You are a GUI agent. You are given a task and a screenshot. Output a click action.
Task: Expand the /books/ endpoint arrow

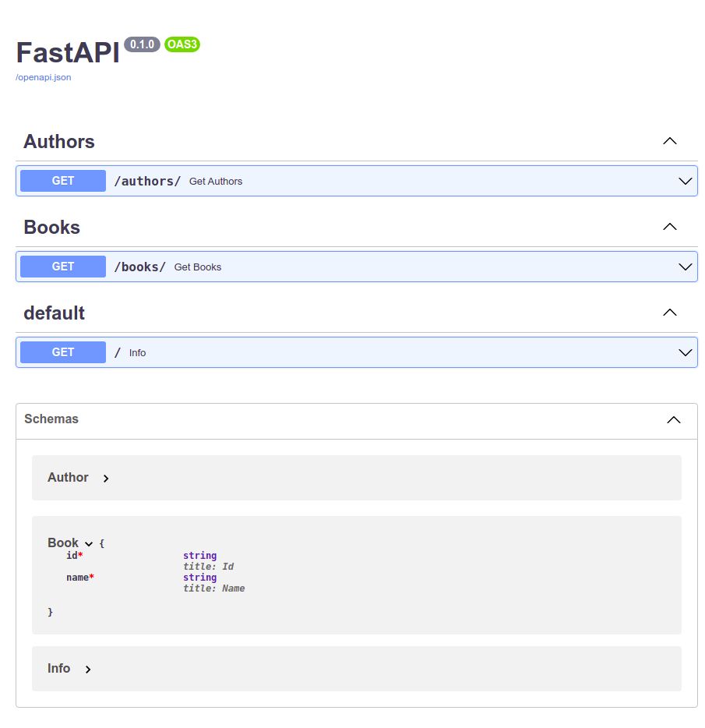(x=685, y=267)
